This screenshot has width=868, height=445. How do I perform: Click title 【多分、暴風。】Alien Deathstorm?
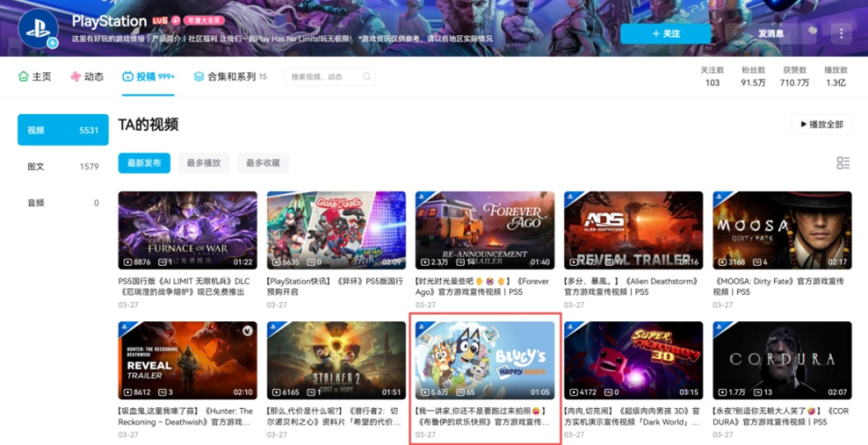point(631,287)
